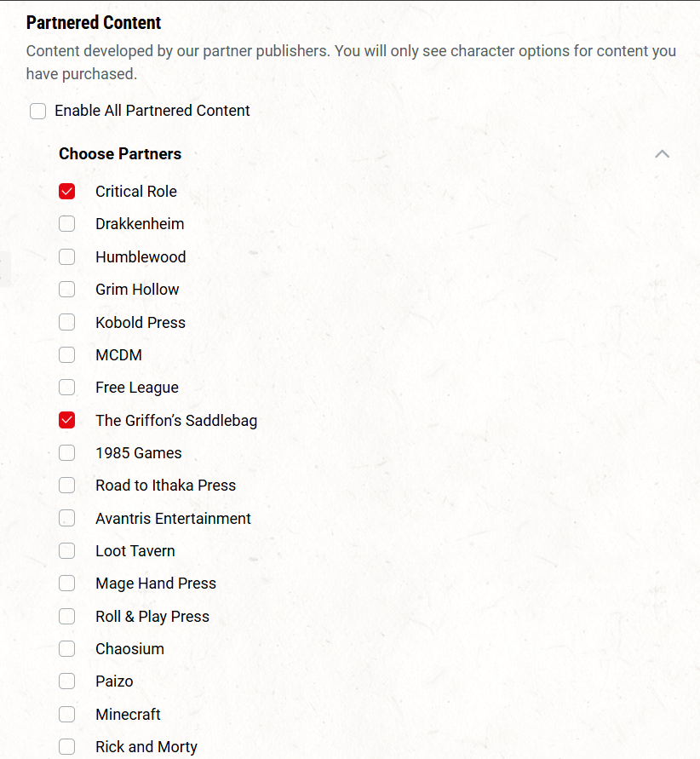Turn on MCDM partner content
The height and width of the screenshot is (759, 700).
coord(67,355)
